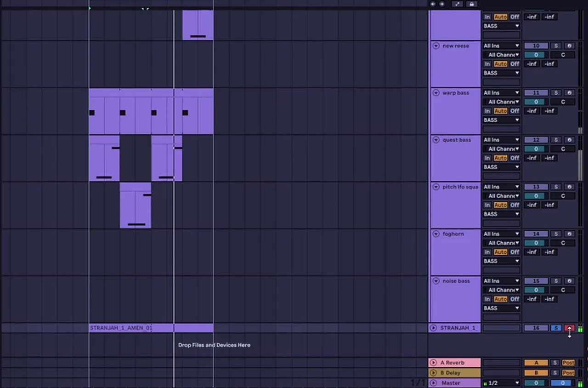Set warp bass monitor to Off

[x=514, y=111]
